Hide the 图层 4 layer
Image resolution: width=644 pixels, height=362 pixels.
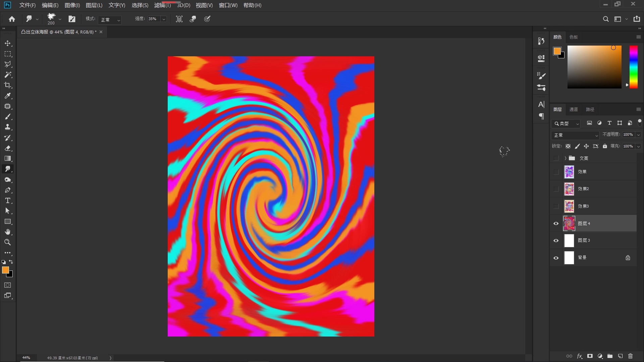(556, 224)
